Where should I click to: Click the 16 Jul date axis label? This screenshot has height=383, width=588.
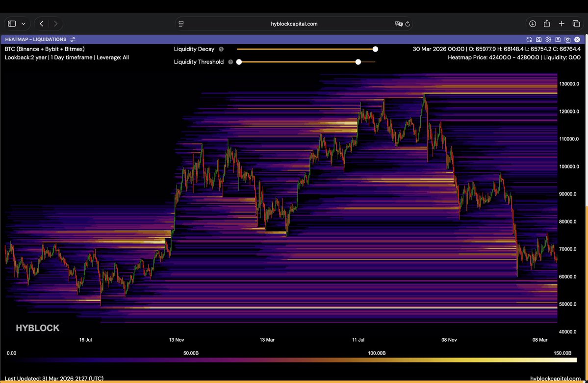point(85,340)
